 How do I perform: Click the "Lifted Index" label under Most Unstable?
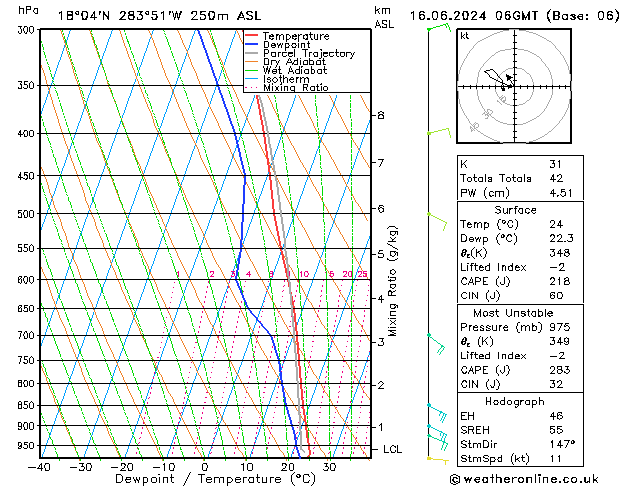[x=493, y=356]
